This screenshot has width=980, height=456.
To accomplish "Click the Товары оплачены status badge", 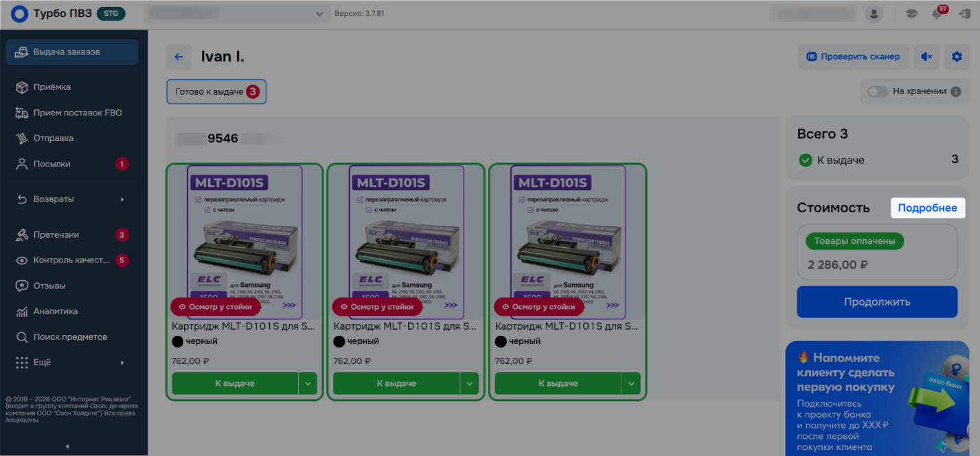I will [x=854, y=241].
